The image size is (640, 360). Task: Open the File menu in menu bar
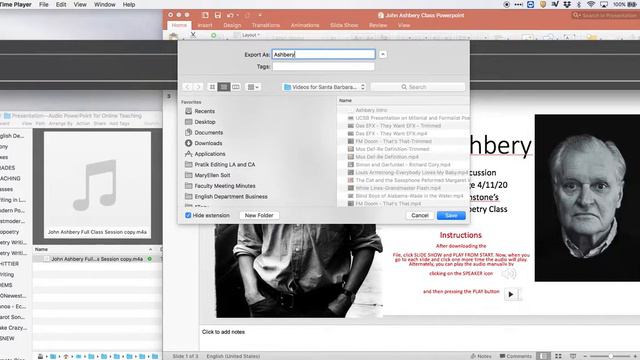43,4
